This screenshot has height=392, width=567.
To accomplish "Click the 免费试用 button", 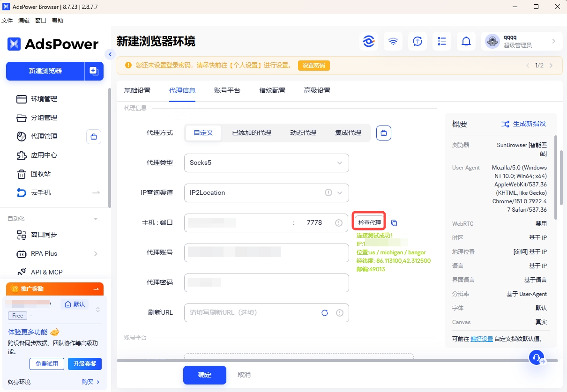I will tap(47, 364).
